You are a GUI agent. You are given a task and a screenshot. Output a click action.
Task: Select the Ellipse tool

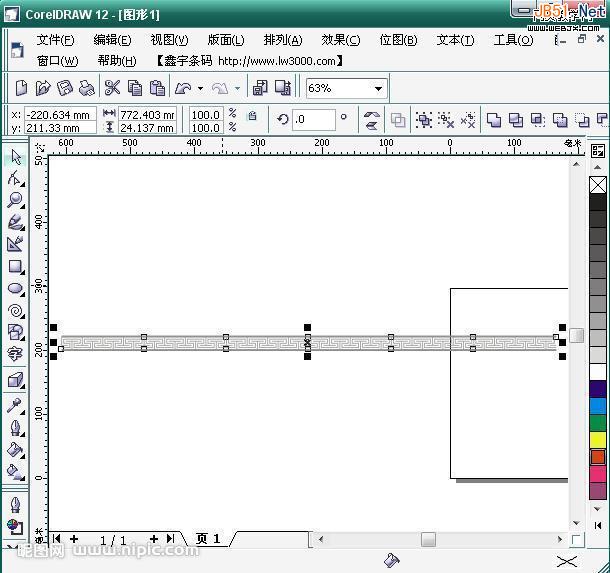16,289
